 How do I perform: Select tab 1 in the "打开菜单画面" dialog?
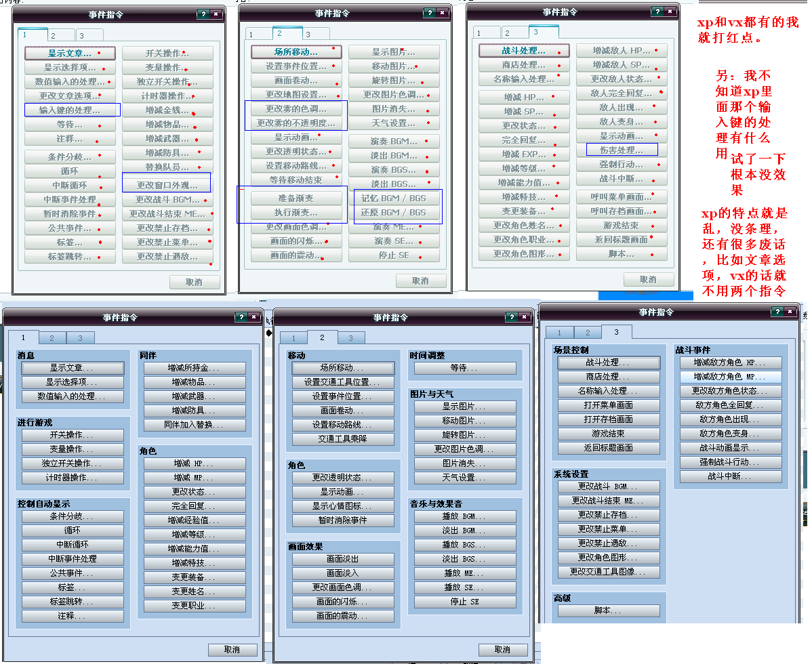tap(559, 332)
